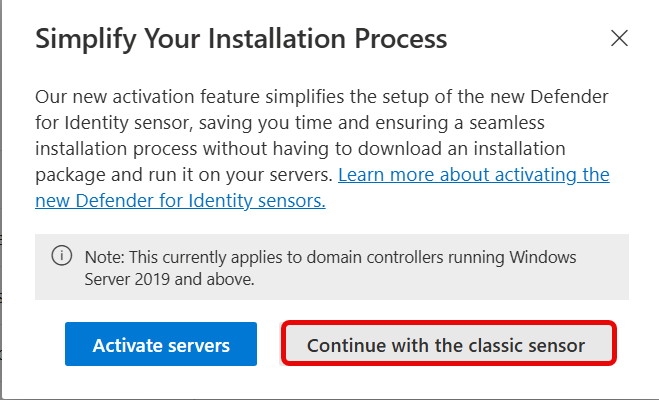The width and height of the screenshot is (659, 400).
Task: Click the blank gap between the two buttons
Action: coord(270,345)
